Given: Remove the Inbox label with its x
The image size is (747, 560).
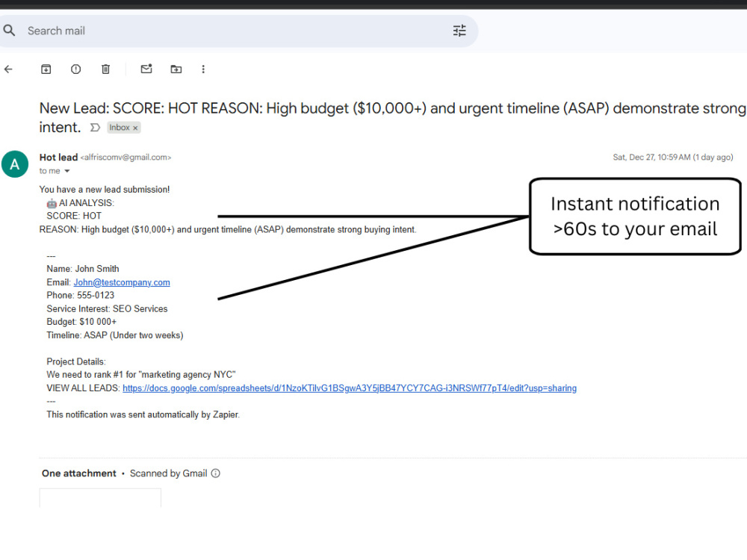Looking at the screenshot, I should 135,128.
